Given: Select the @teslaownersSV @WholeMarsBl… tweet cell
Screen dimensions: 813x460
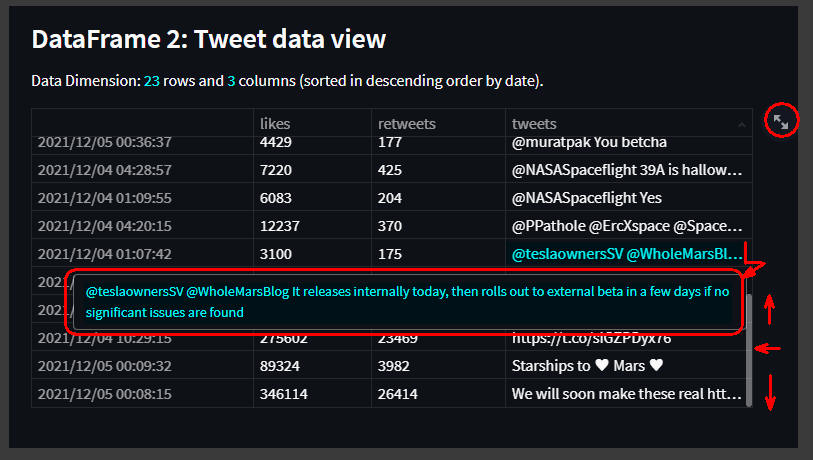Looking at the screenshot, I should 629,254.
